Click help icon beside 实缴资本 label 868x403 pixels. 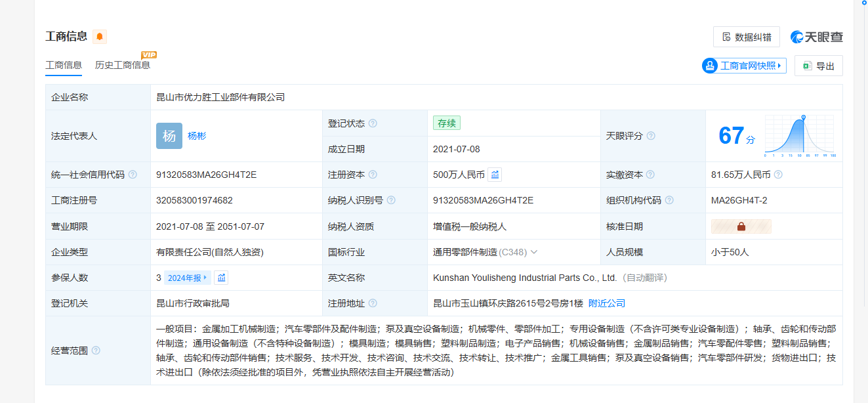[650, 175]
